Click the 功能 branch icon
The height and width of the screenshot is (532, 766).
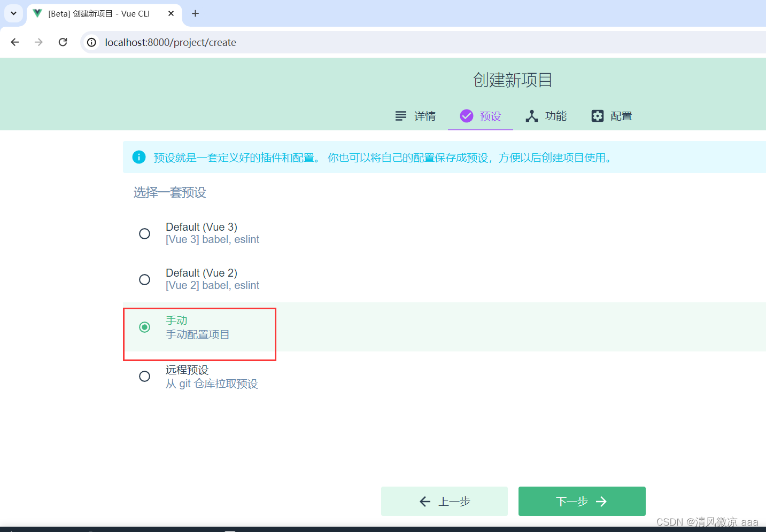pos(532,116)
